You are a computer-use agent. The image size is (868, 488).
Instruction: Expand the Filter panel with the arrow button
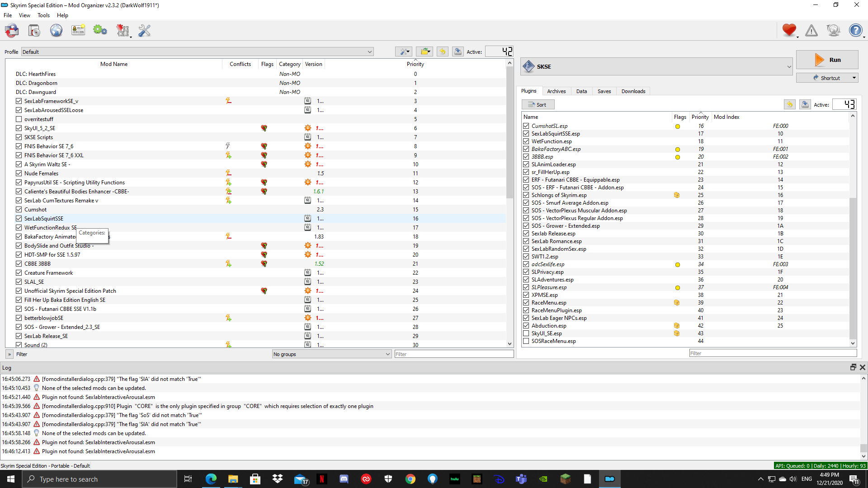[x=9, y=354]
